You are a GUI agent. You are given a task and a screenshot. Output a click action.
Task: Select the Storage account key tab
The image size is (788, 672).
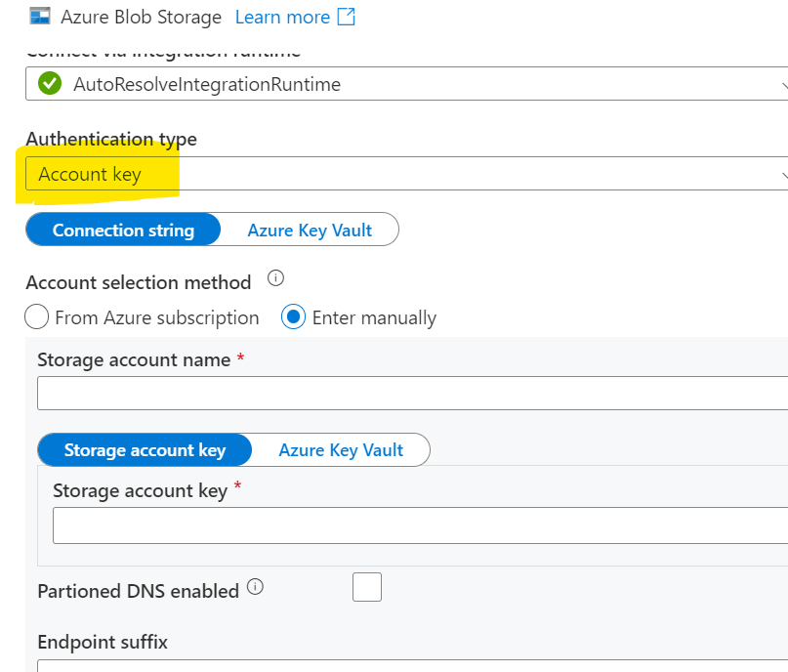[145, 450]
